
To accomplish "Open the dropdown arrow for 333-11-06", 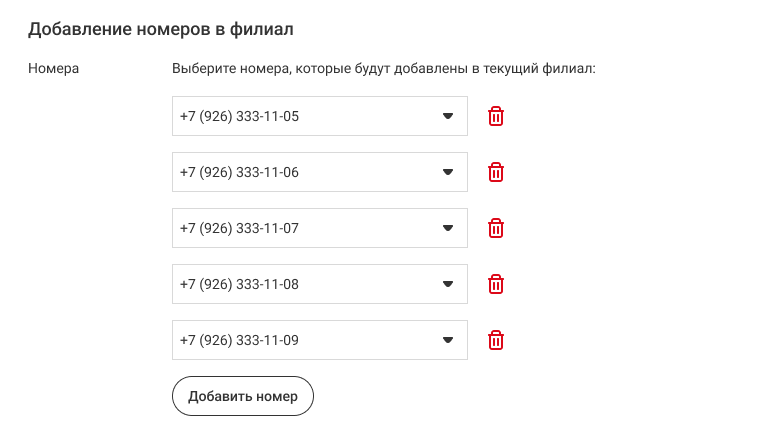I will 448,172.
